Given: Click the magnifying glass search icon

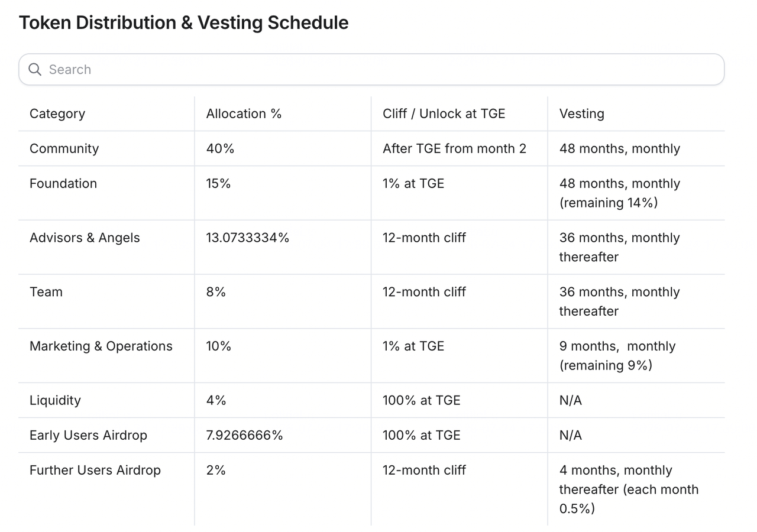Looking at the screenshot, I should pos(35,70).
